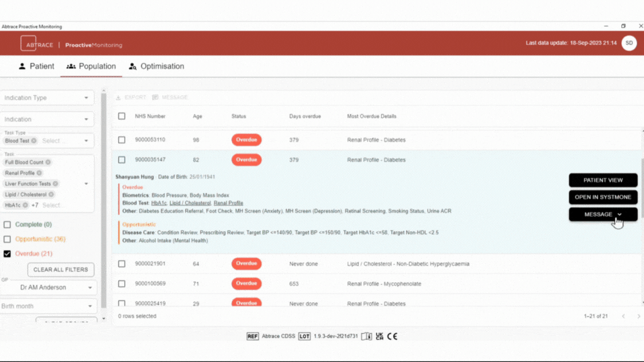
Task: Click the OPEN IN SYSTMONE button
Action: (602, 197)
